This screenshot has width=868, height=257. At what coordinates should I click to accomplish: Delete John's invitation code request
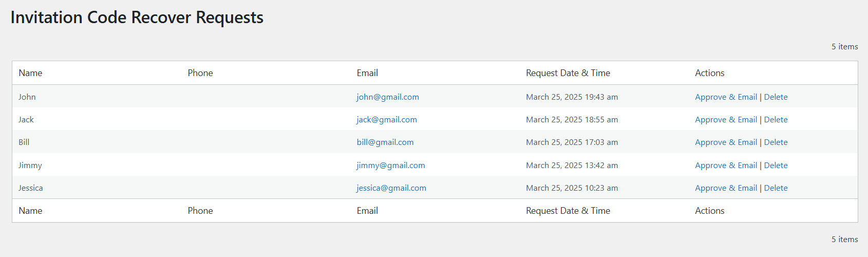point(776,97)
